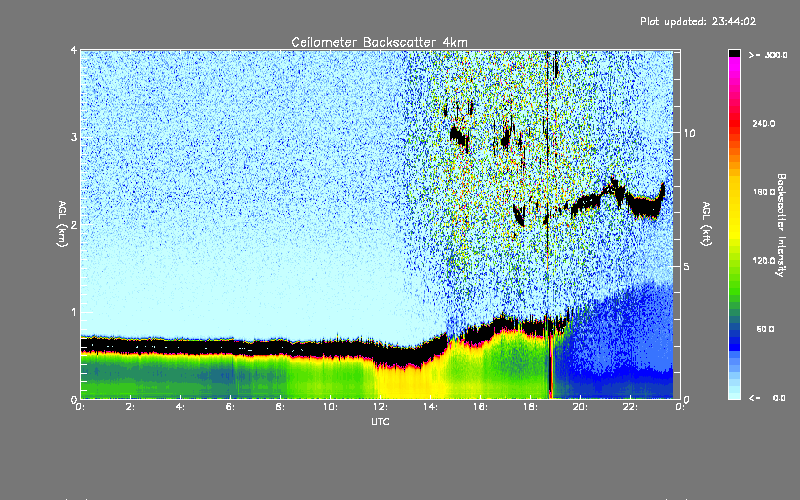Click the "3" tick on the km axis
This screenshot has height=500, width=800.
click(x=73, y=137)
